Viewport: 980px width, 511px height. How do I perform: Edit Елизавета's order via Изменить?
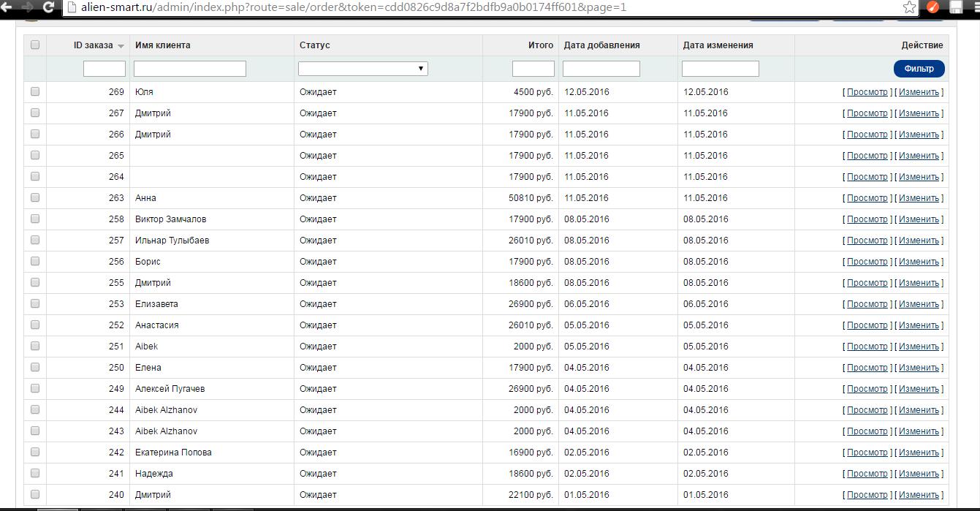(919, 304)
